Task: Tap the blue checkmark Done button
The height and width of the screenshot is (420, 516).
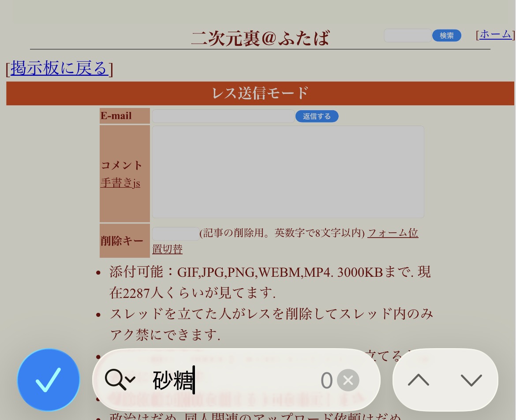Action: click(x=49, y=379)
